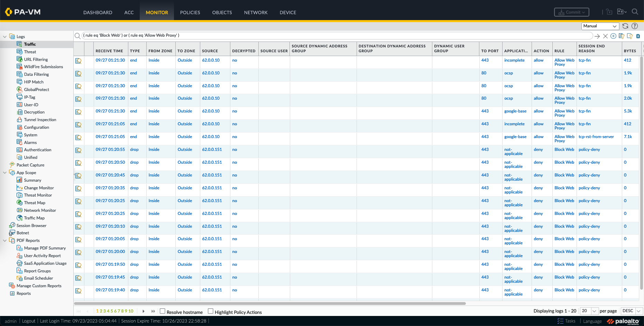Open the Commit button
The width and height of the screenshot is (644, 326).
(571, 12)
